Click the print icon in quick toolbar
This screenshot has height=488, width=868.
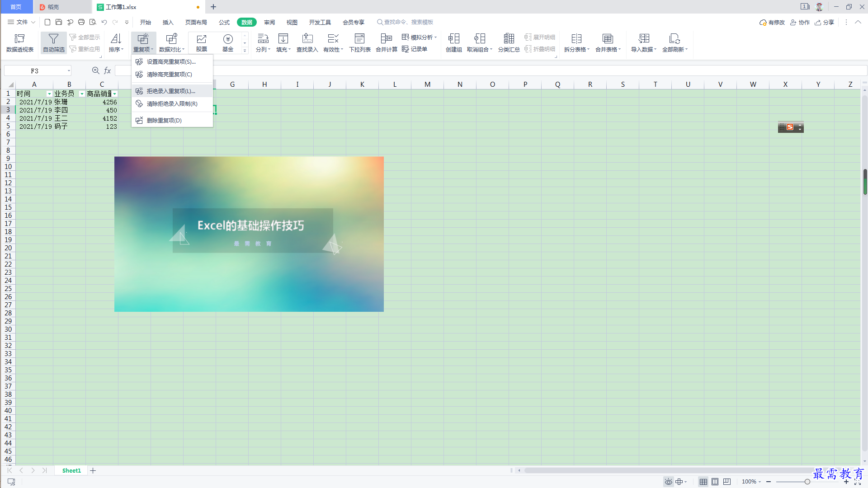(x=81, y=22)
